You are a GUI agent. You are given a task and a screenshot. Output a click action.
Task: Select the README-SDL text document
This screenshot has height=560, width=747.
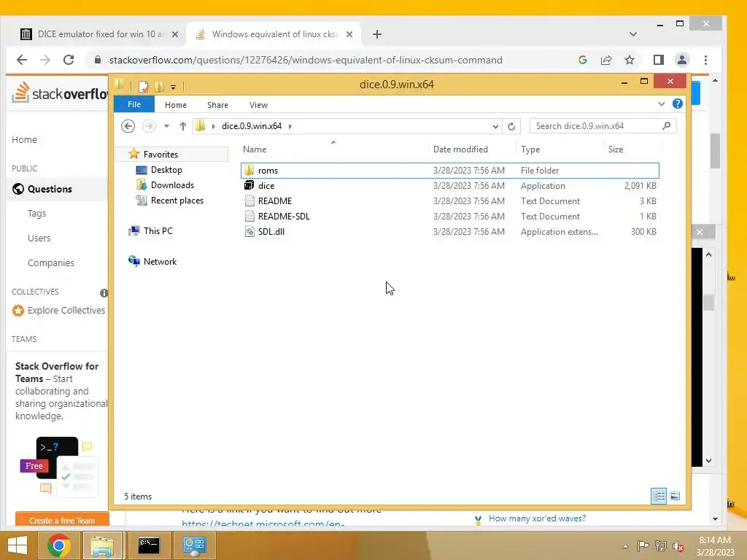449,216
